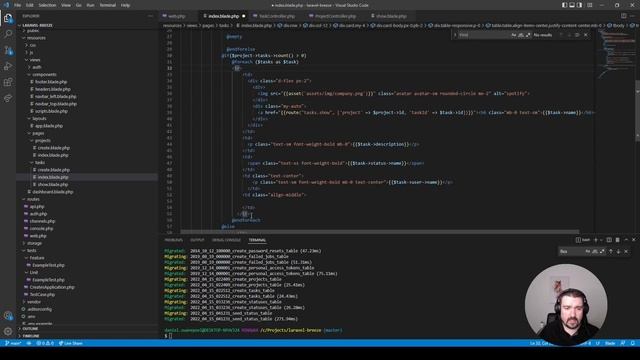Open the Extensions view
This screenshot has width=640, height=360.
[x=8, y=82]
